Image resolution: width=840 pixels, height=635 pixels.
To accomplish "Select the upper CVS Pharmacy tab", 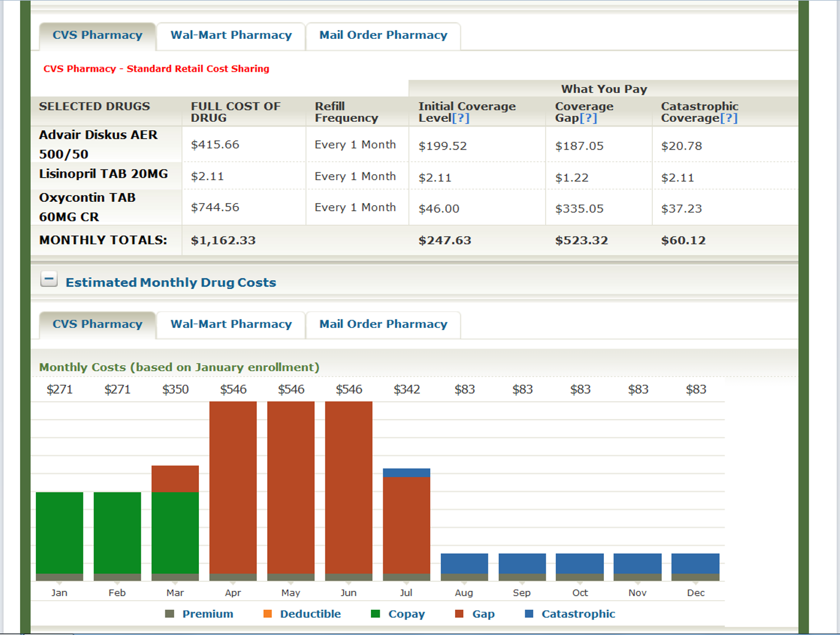I will click(x=98, y=35).
